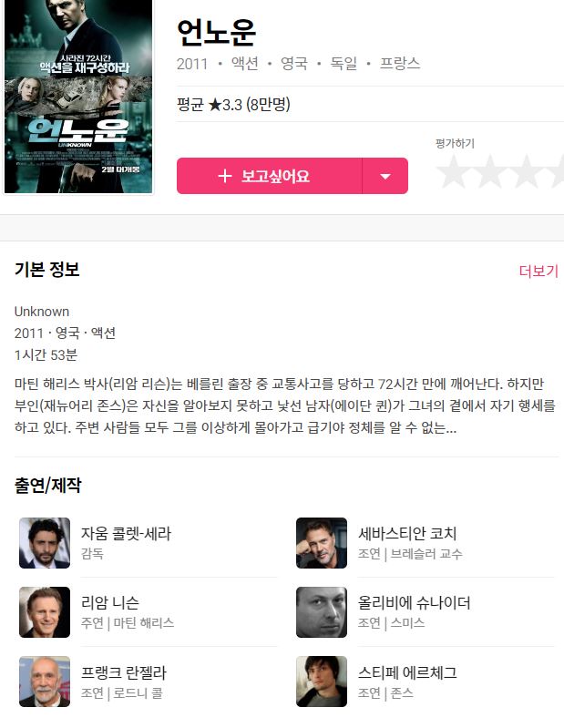Rate the movie with the third star
This screenshot has height=728, width=564.
pyautogui.click(x=526, y=171)
